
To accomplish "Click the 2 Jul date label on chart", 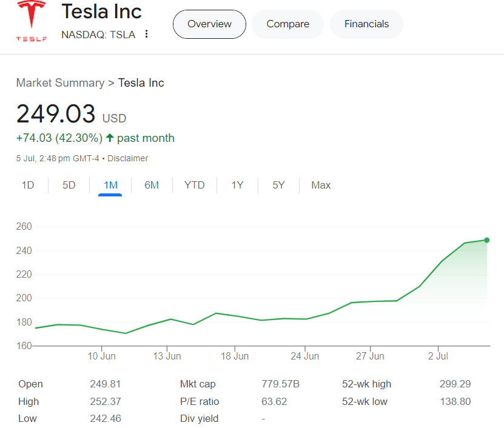I will [438, 356].
